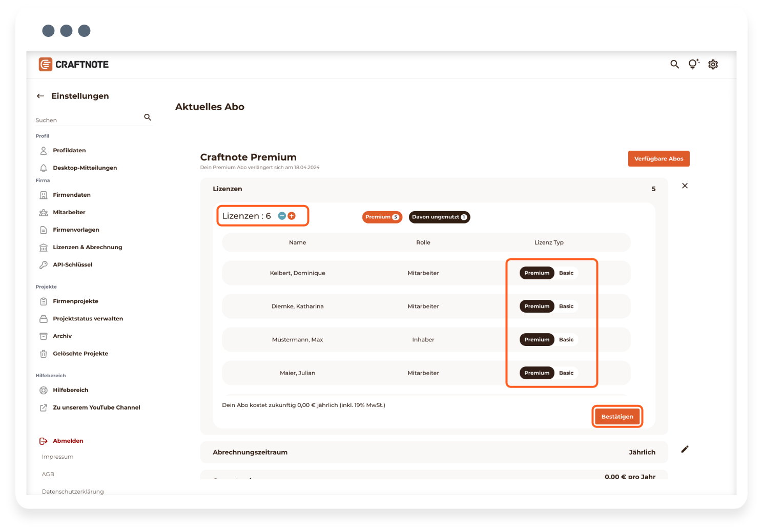Open the Impressum link
The width and height of the screenshot is (763, 532).
(57, 457)
